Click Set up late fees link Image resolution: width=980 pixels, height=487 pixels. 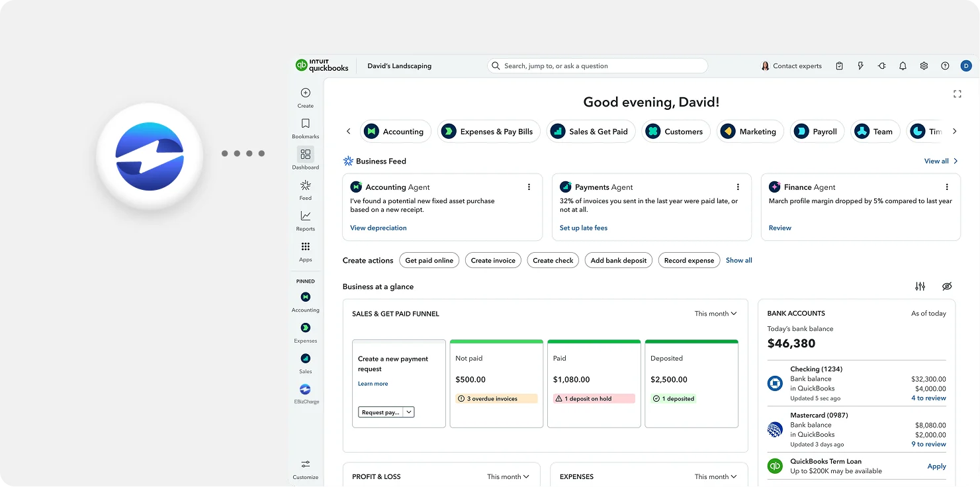584,228
